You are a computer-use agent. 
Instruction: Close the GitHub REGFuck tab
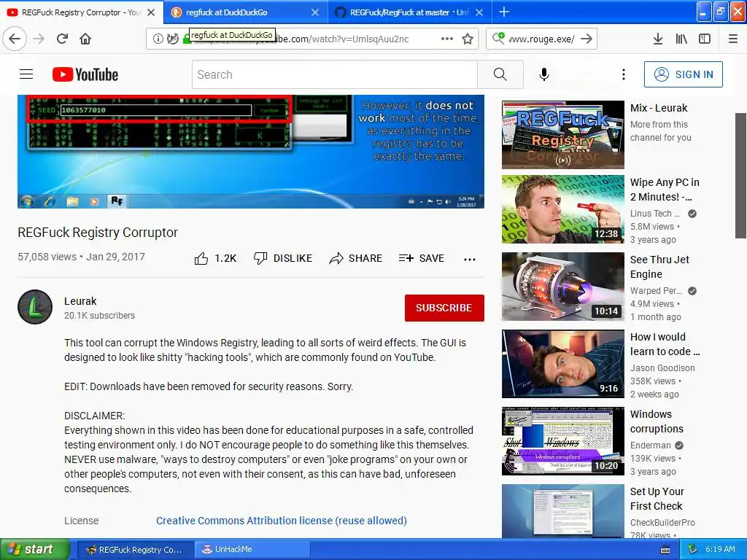point(479,12)
